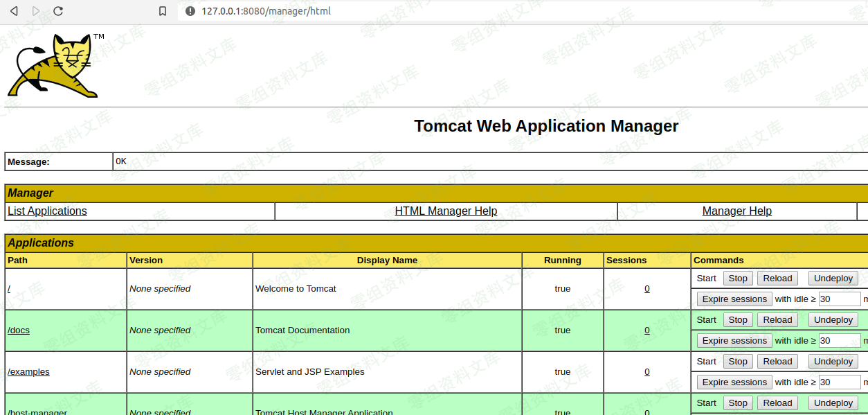
Task: Open the Manager Help link
Action: coord(736,211)
